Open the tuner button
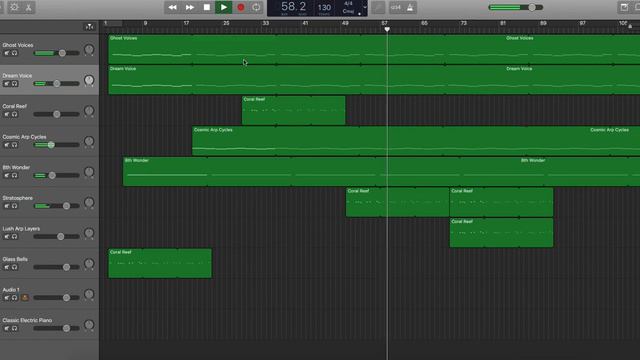The width and height of the screenshot is (640, 360). point(378,7)
